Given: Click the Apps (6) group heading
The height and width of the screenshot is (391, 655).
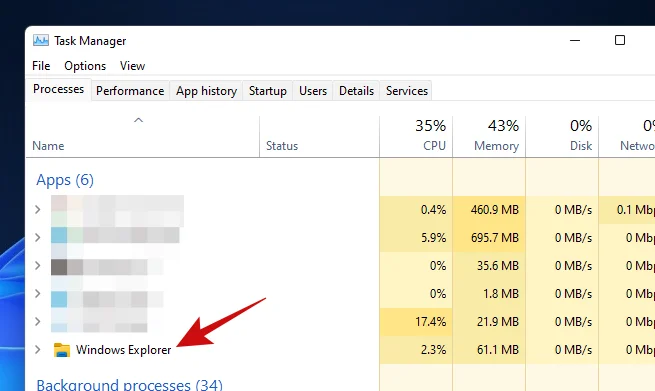Looking at the screenshot, I should (x=65, y=180).
